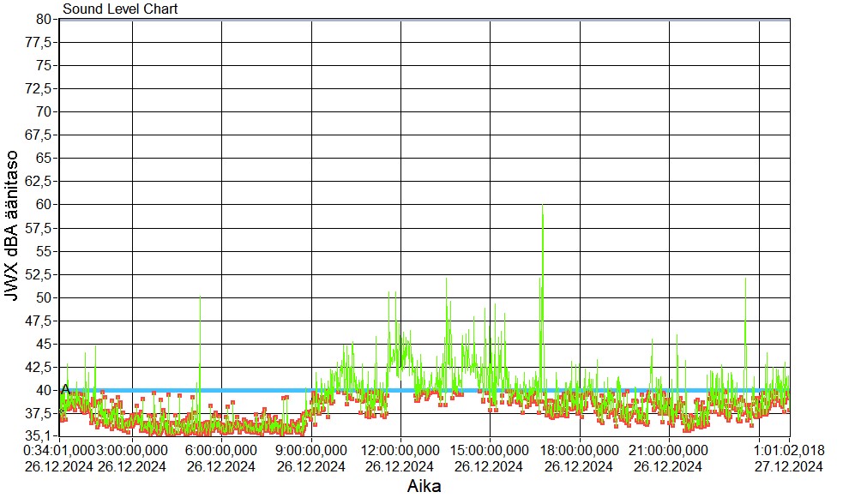Select the 6:00:00,000 time axis label

point(221,449)
